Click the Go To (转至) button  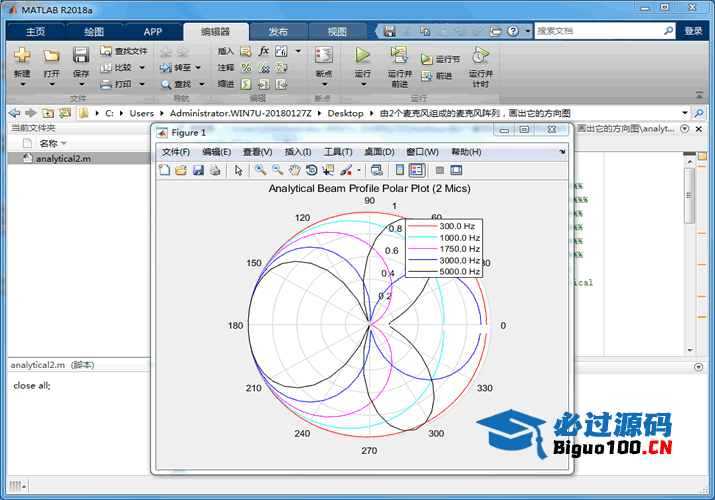tap(176, 68)
